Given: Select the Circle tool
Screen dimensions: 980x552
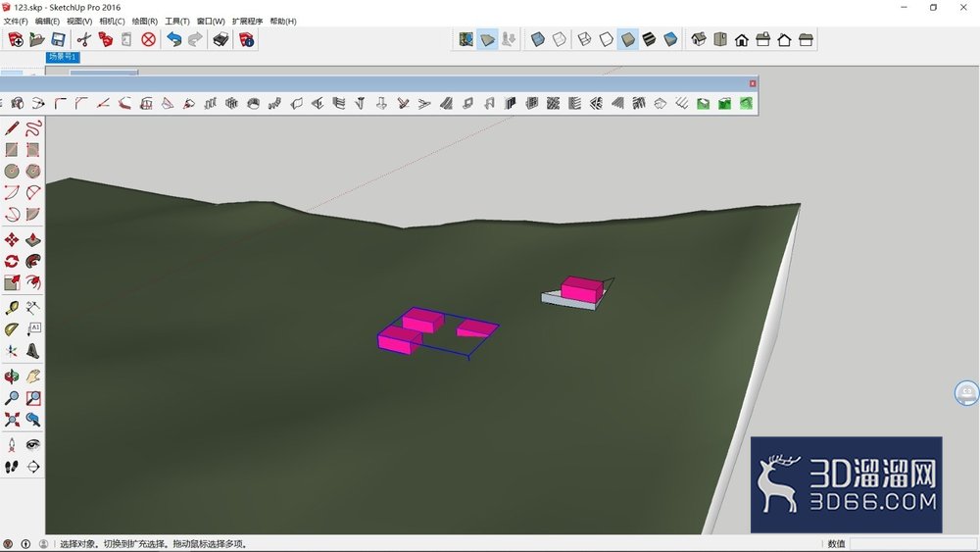Looking at the screenshot, I should click(12, 171).
